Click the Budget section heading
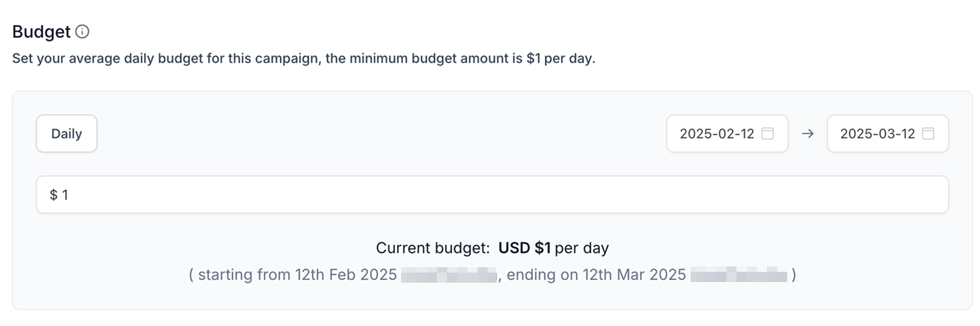Screen dimensions: 980x326 (x=41, y=31)
